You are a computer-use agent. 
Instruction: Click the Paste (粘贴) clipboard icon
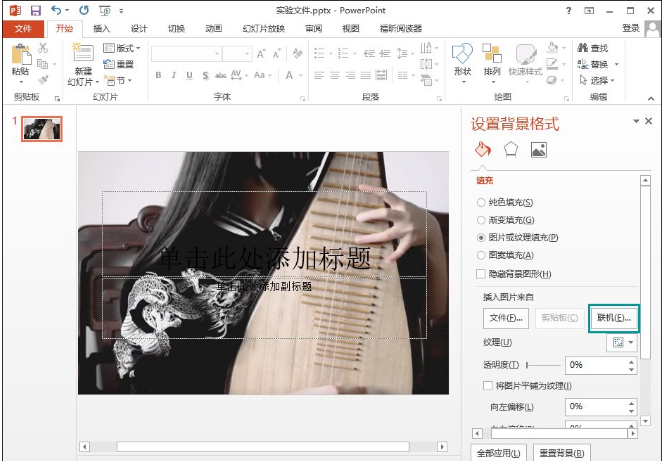(x=20, y=58)
